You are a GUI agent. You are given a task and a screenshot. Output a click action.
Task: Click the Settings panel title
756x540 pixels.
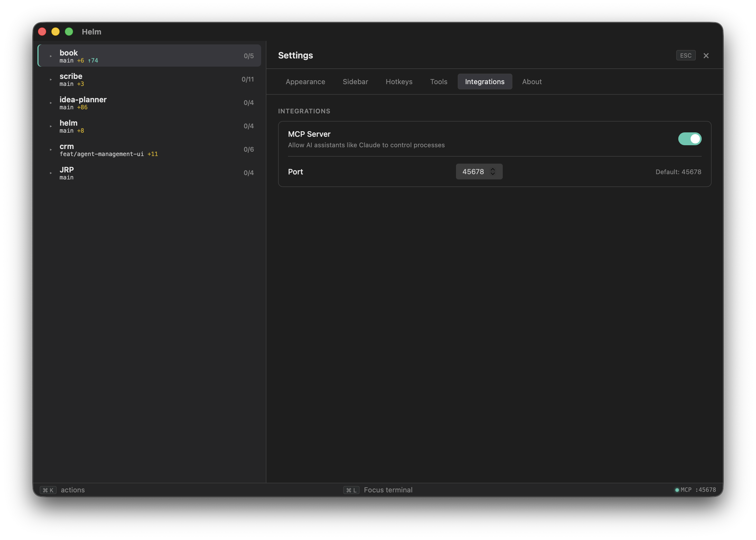[295, 55]
